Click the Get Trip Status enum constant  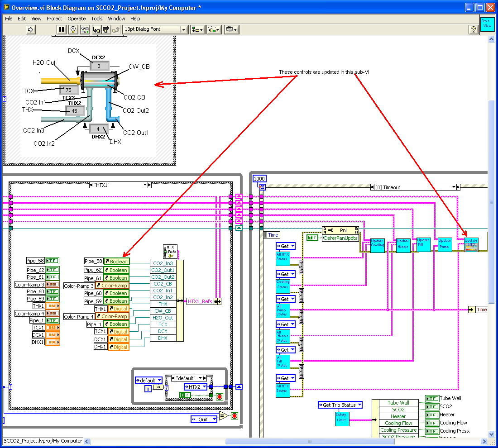(x=340, y=405)
